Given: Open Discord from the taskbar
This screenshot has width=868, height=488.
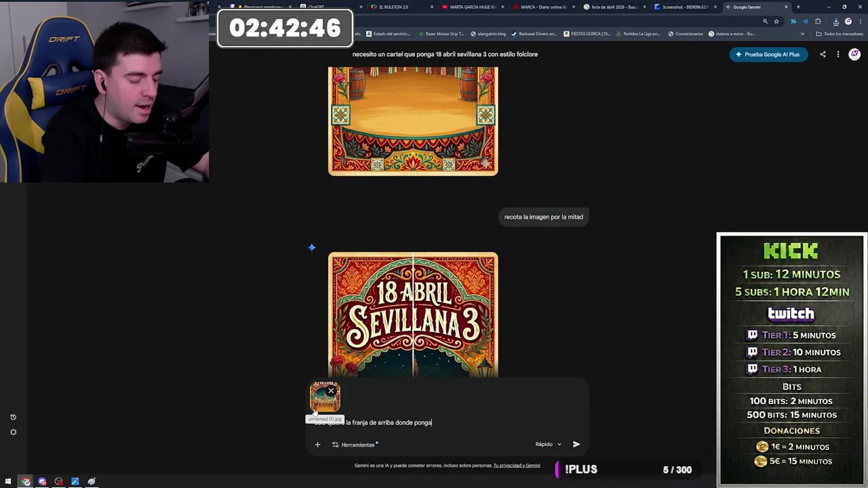Looking at the screenshot, I should coord(42,481).
